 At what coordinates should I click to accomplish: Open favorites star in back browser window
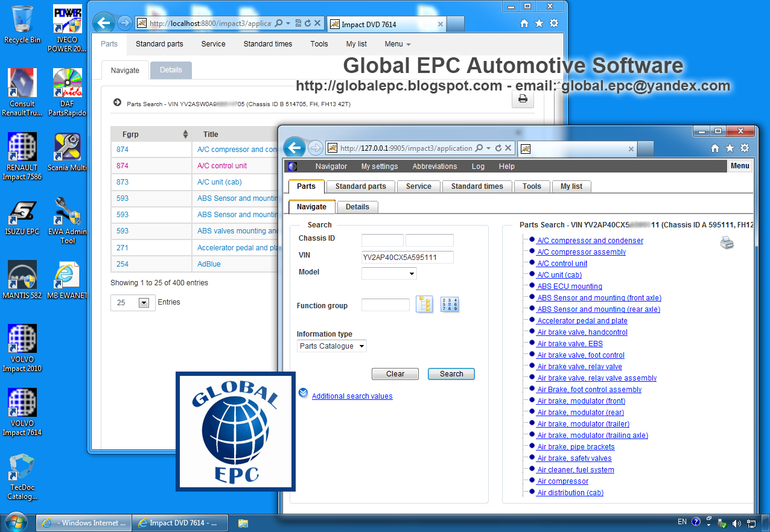coord(539,24)
